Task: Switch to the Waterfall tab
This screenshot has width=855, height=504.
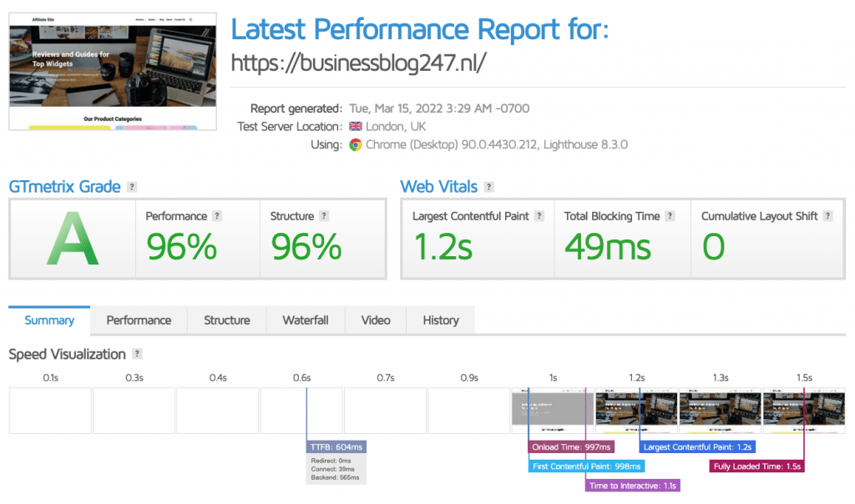Action: (306, 320)
